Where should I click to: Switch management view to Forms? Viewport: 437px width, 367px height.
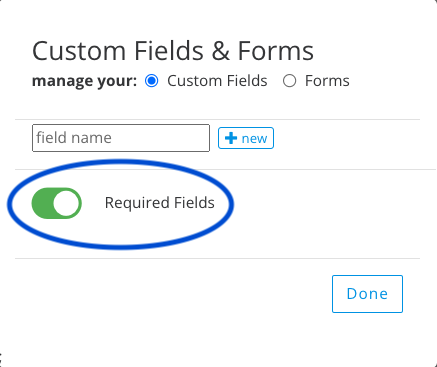(x=289, y=81)
